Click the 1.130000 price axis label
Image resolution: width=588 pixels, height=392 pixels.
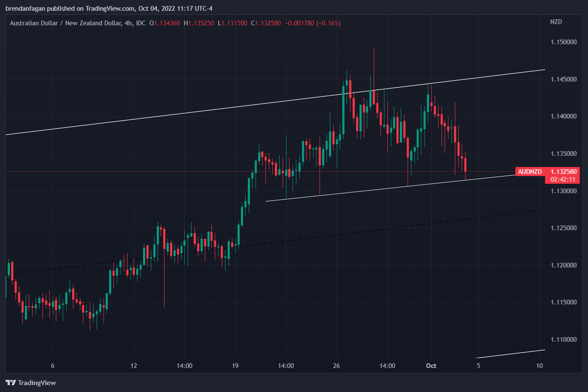(564, 191)
